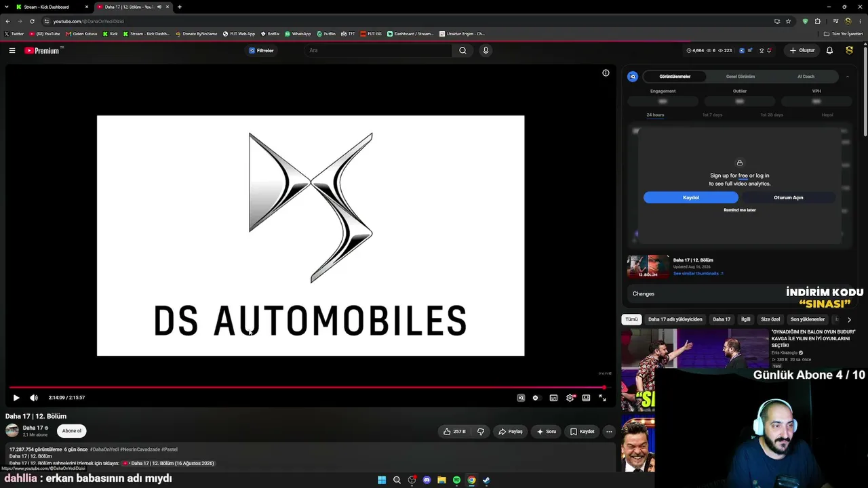Turn on subtitles in the player
This screenshot has height=488, width=868.
(x=553, y=398)
